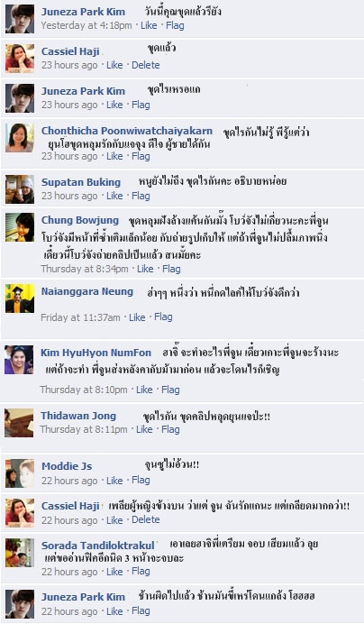Open Moddie Js profile name link

tap(67, 466)
